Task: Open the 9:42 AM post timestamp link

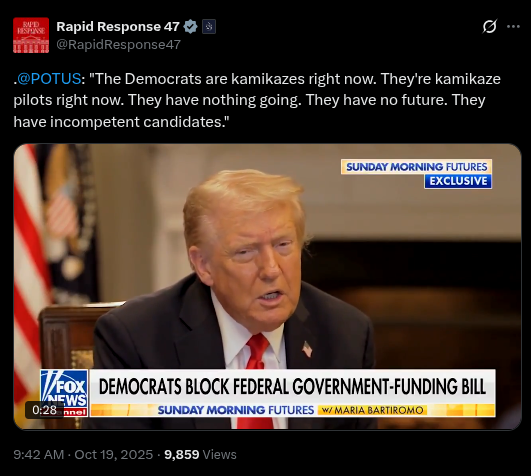Action: click(x=39, y=454)
